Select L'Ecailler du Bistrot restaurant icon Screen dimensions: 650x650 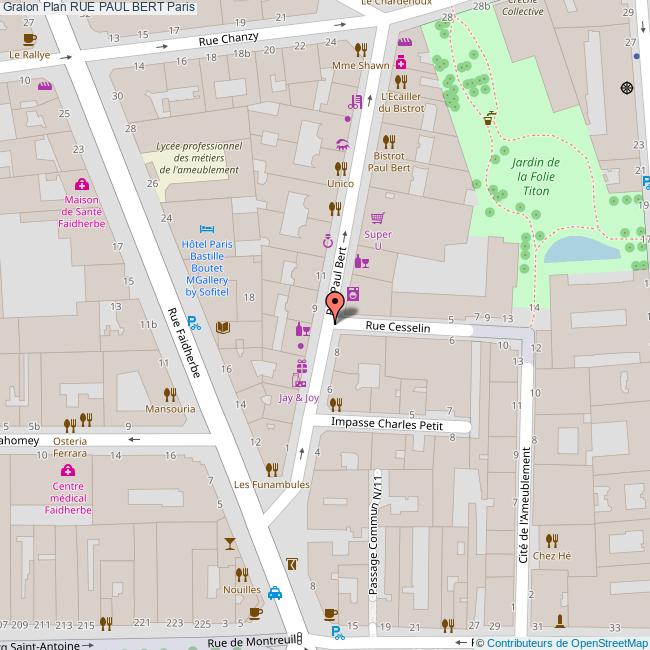(x=400, y=82)
